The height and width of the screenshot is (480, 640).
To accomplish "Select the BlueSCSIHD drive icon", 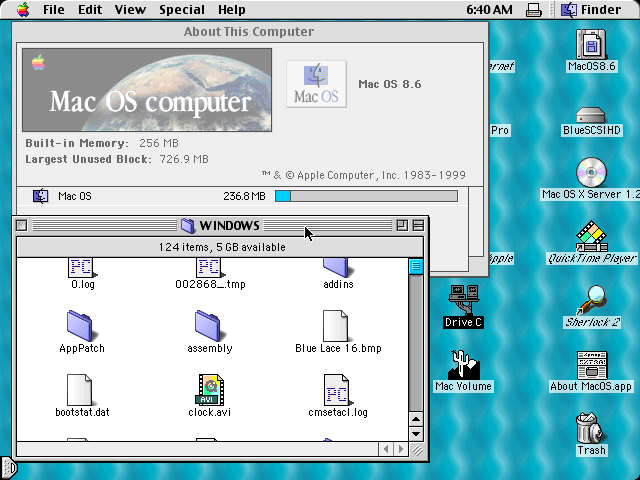I will tap(591, 115).
